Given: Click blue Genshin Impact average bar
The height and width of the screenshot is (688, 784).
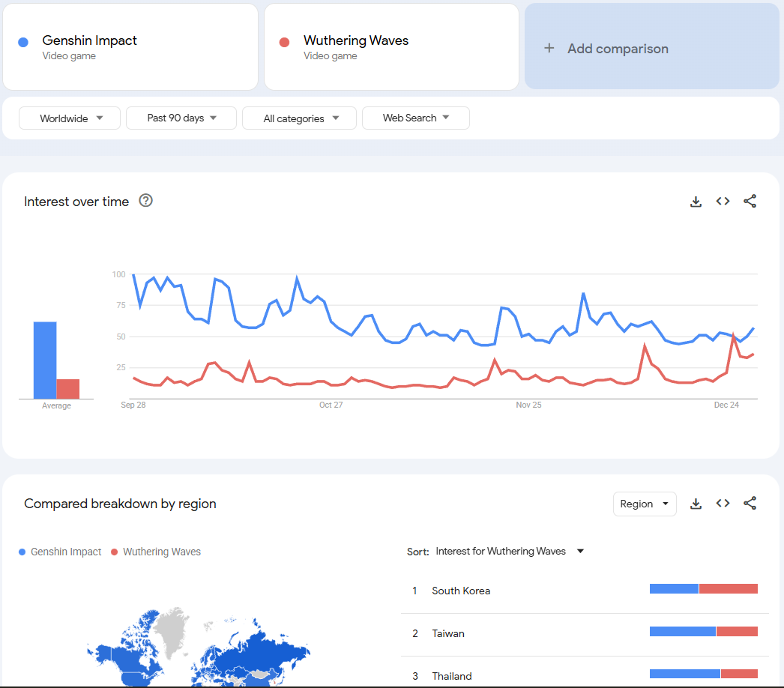Looking at the screenshot, I should 45,360.
